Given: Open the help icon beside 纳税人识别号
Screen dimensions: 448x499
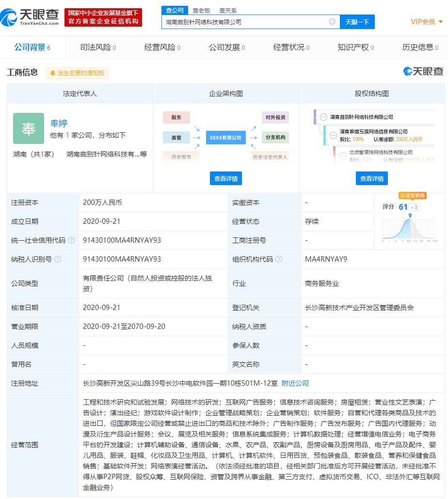Looking at the screenshot, I should [58, 259].
